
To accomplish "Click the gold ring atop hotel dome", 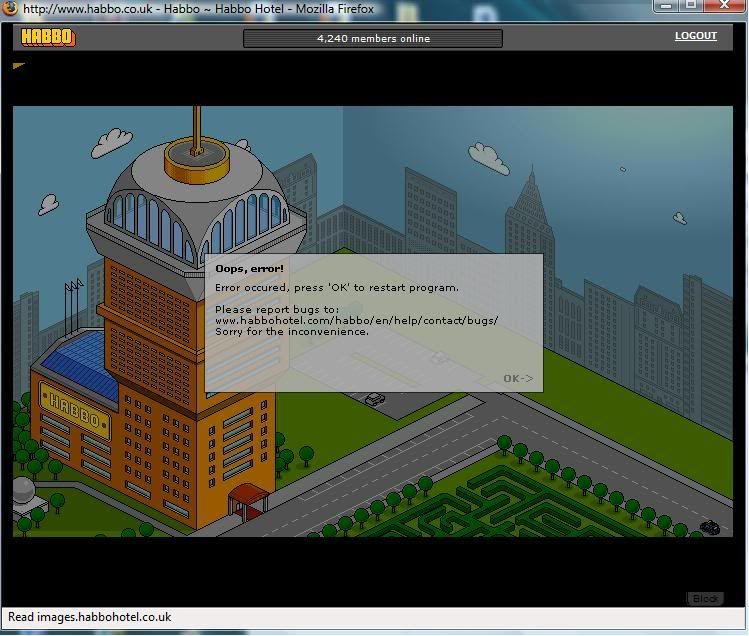I will [204, 154].
